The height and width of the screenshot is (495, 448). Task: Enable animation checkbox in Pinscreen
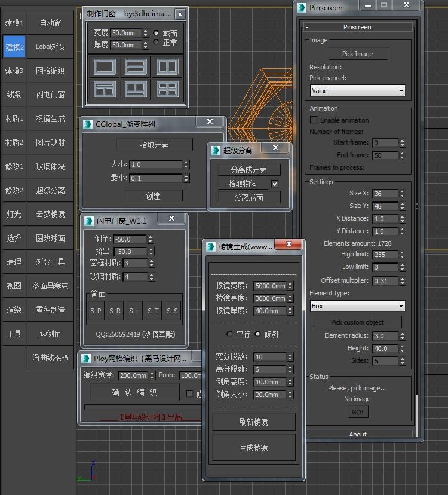[314, 120]
